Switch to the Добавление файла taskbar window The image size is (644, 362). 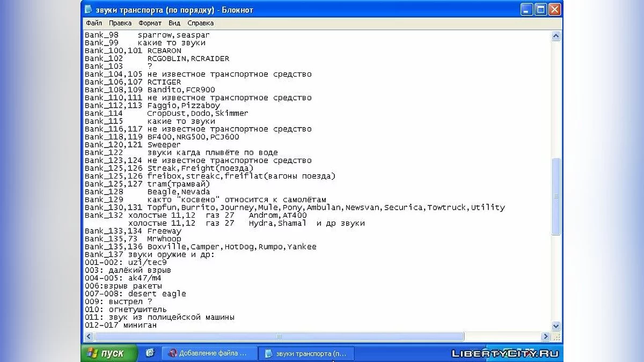click(209, 353)
